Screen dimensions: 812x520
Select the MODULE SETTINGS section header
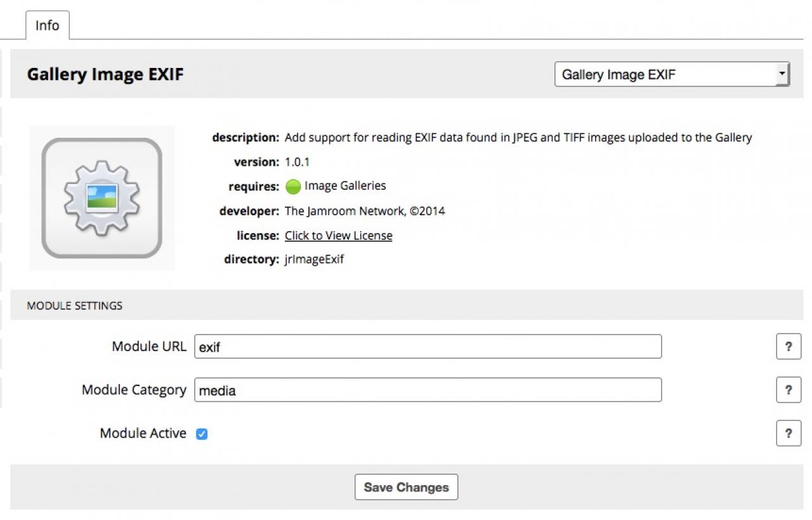(74, 305)
